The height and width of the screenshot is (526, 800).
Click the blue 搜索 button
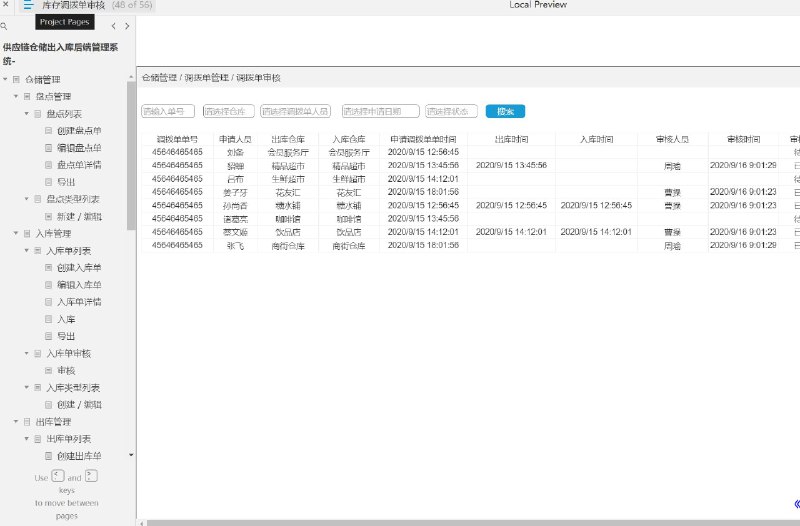click(505, 111)
